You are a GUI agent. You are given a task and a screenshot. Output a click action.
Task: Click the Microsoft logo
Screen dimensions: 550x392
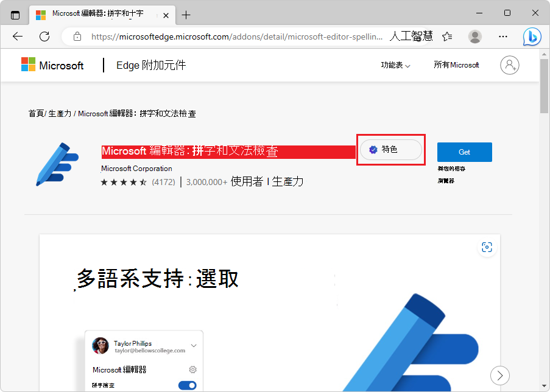click(x=52, y=65)
